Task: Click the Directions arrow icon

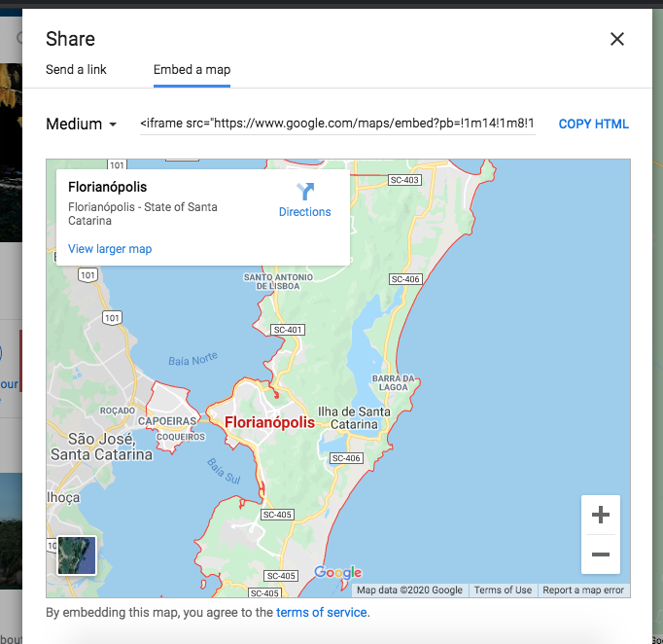Action: point(305,192)
